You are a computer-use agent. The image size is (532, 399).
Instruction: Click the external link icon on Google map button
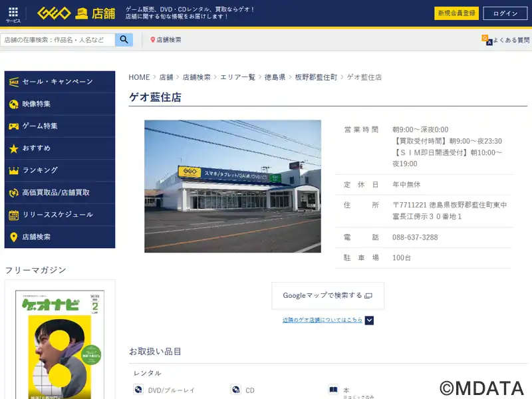368,296
